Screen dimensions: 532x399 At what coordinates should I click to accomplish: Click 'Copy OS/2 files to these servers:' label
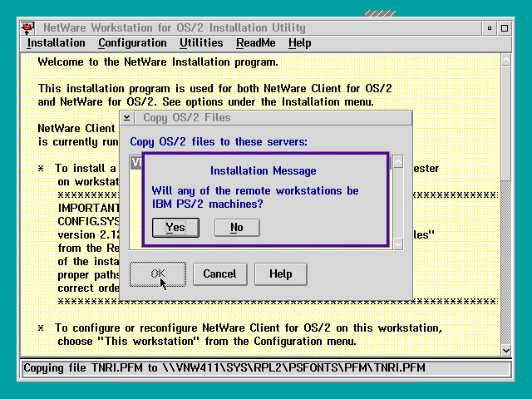(x=219, y=142)
